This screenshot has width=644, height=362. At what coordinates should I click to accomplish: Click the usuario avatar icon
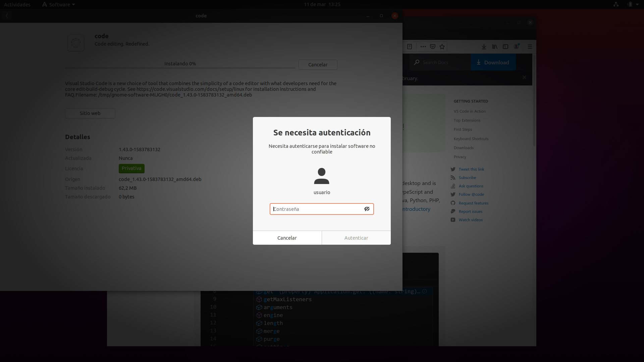(322, 176)
